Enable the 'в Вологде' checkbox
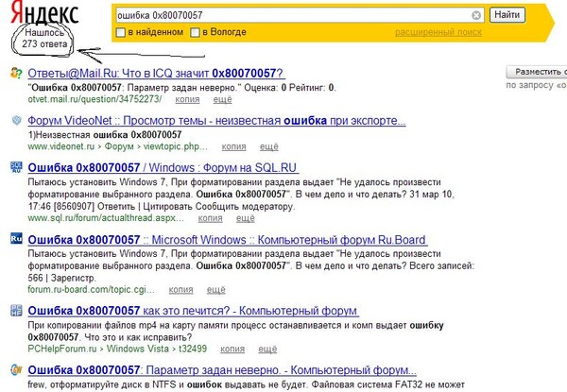Image resolution: width=567 pixels, height=392 pixels. click(195, 32)
